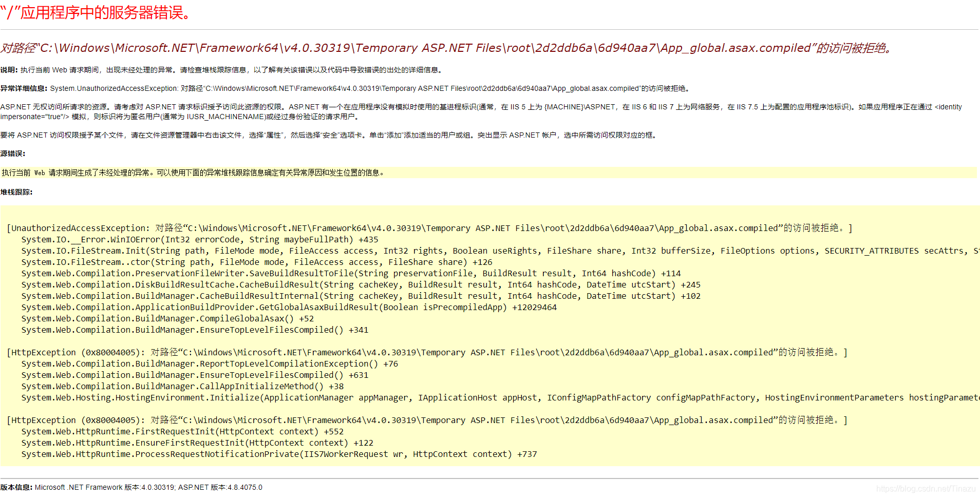Click the ApplicationBuildProvider.GetGlobalAsaxBuildResult +12029464 line
The height and width of the screenshot is (498, 980).
(x=289, y=307)
